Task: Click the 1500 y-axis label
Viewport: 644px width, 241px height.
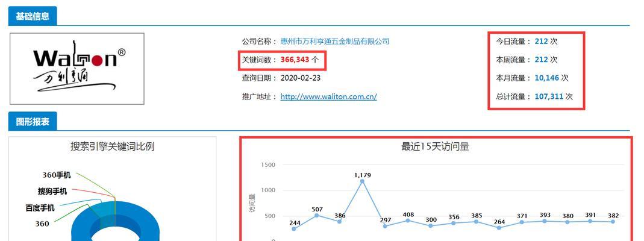Action: coord(268,164)
